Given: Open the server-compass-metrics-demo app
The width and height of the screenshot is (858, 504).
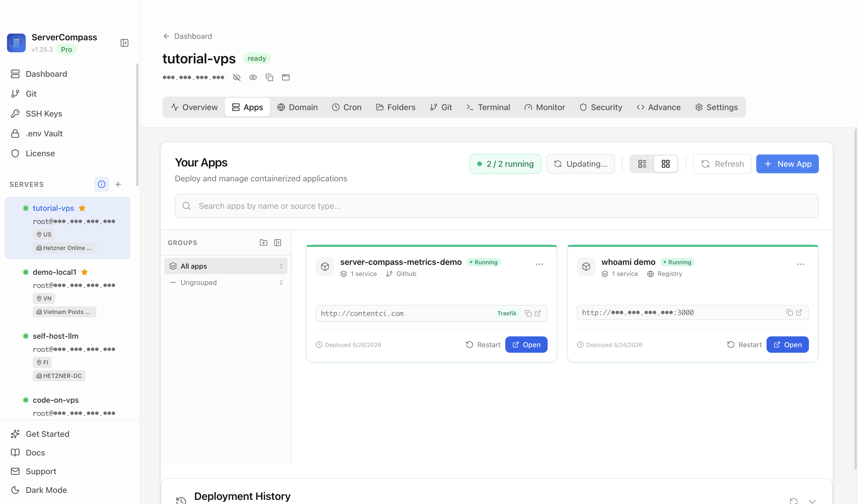Looking at the screenshot, I should [x=526, y=345].
